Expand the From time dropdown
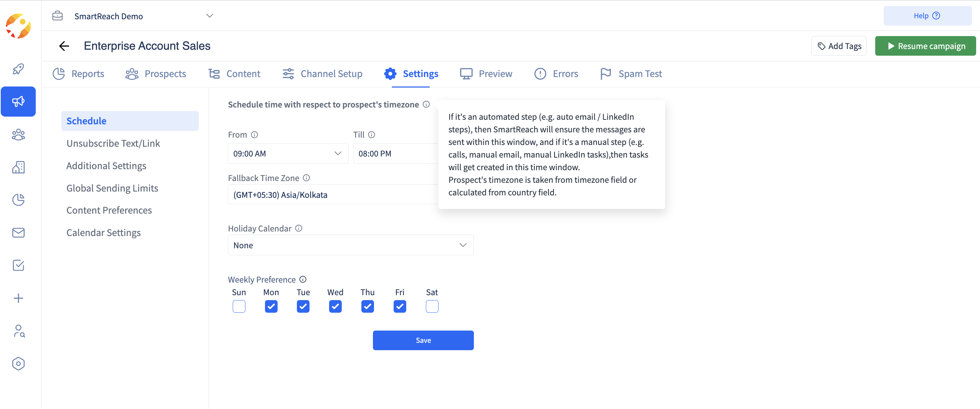The width and height of the screenshot is (980, 409). pos(288,154)
